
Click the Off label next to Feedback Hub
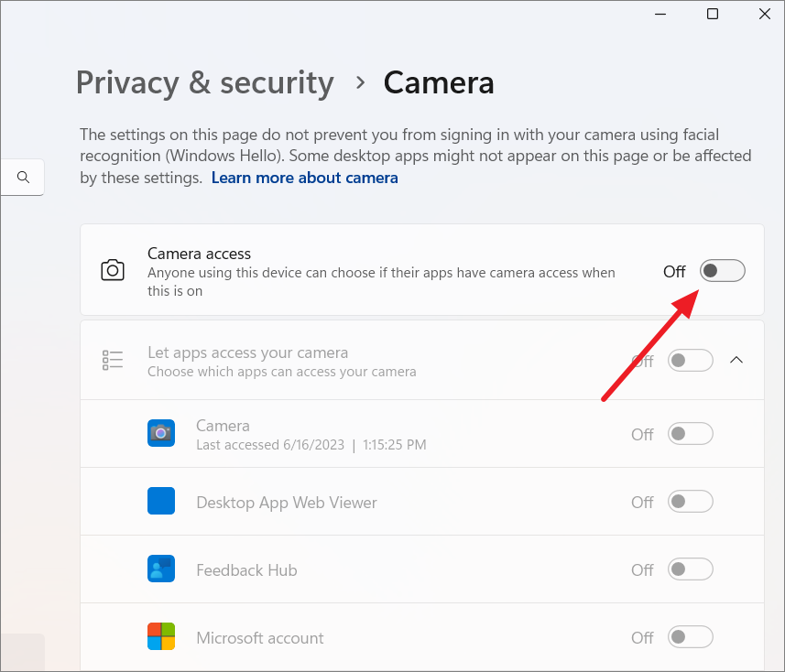click(642, 569)
